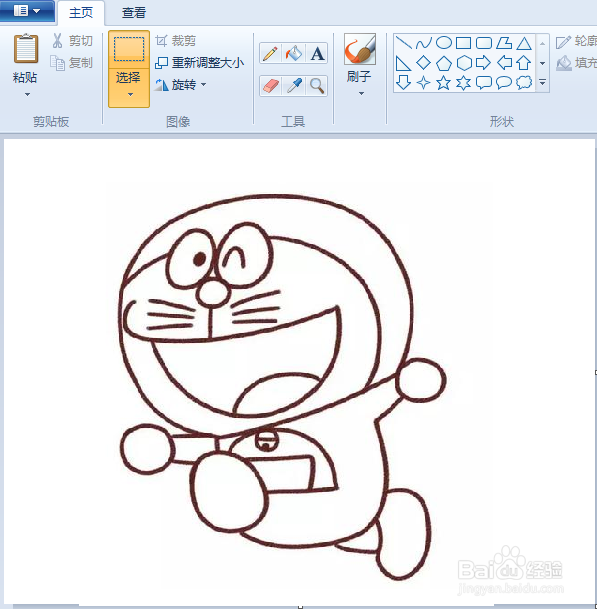Select the Rectangle shape

point(464,43)
